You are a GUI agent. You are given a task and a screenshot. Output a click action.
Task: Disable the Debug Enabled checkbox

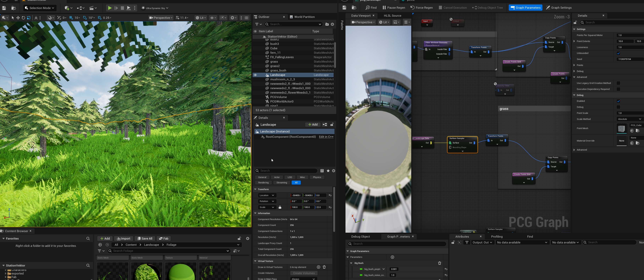point(618,101)
